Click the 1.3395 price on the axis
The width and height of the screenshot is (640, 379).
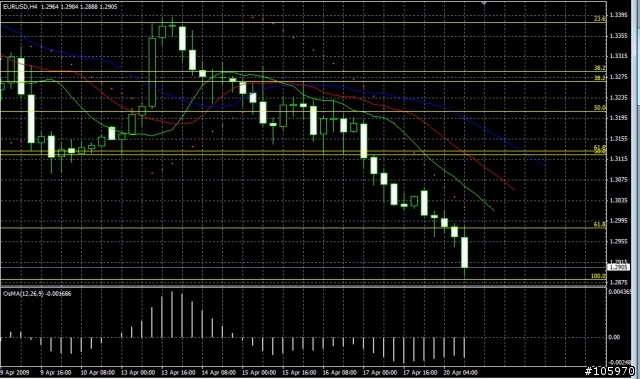[x=618, y=15]
